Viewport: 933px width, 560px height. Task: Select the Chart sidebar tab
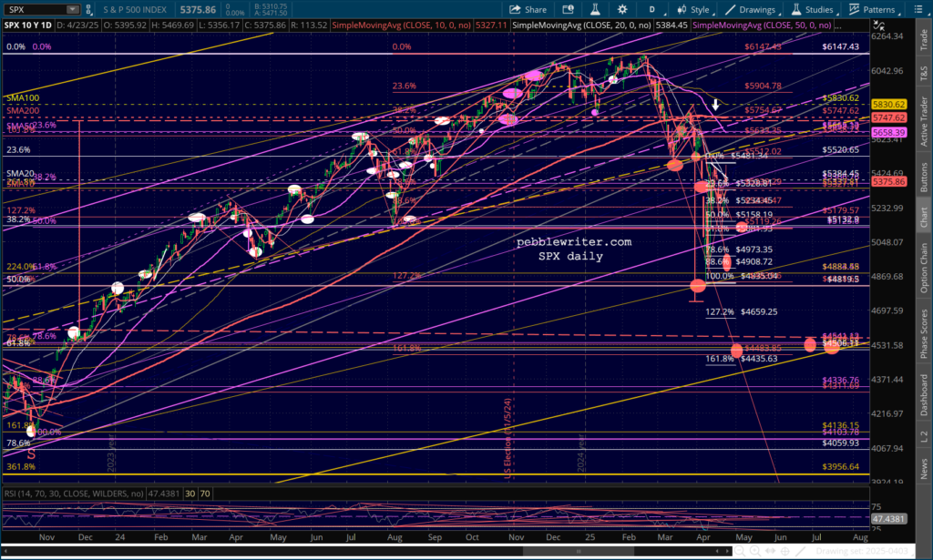[924, 217]
